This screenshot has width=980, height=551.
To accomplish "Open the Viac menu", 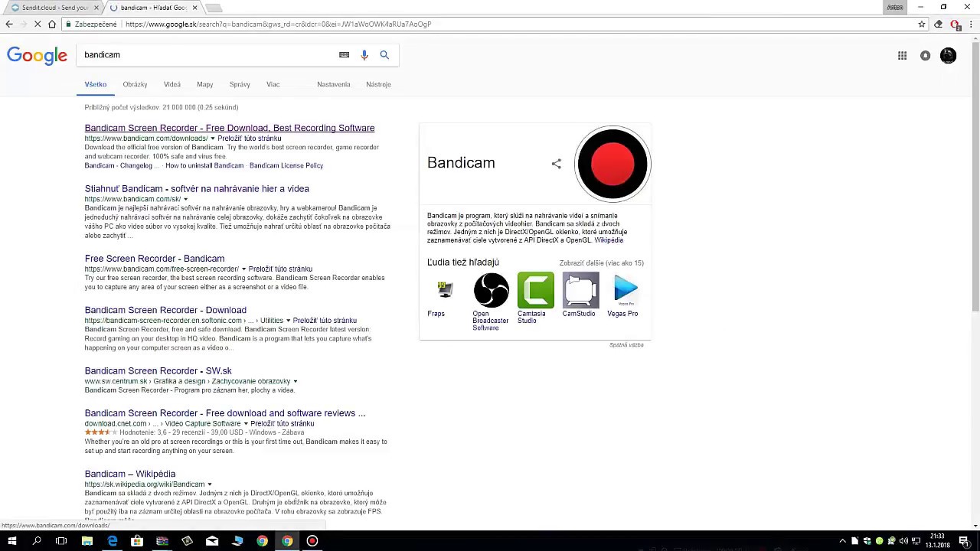I will [x=273, y=84].
